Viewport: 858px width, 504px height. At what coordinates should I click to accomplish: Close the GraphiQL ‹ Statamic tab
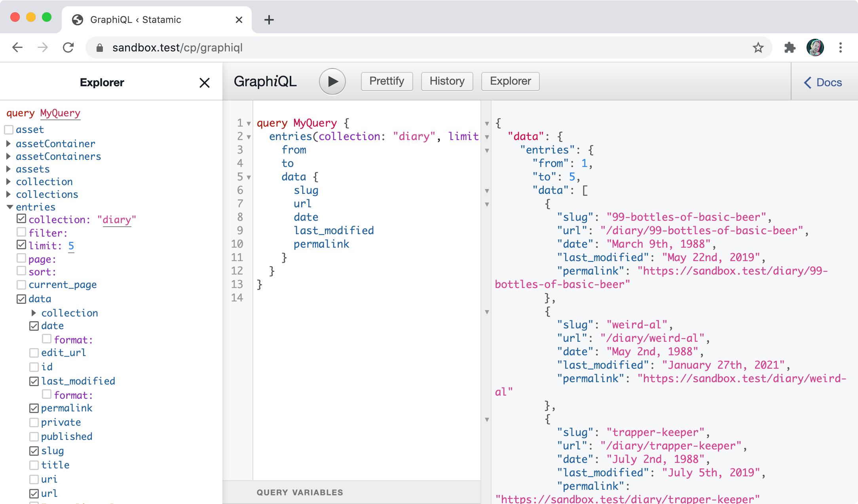(x=239, y=20)
